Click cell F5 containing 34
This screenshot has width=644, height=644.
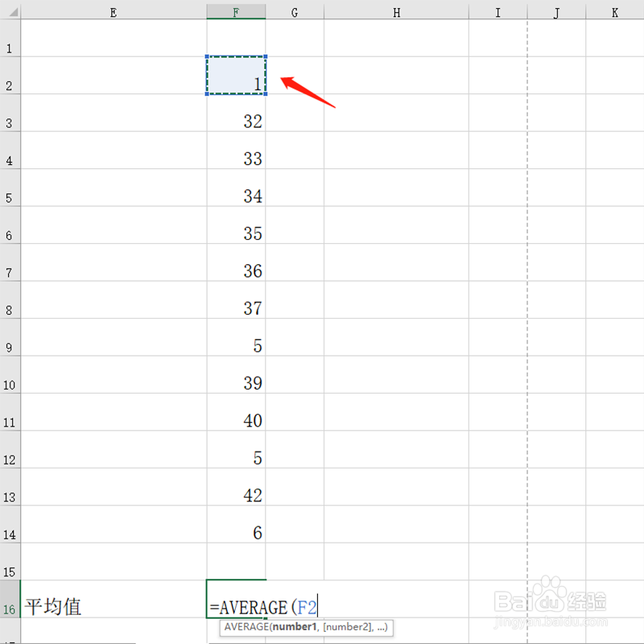(236, 188)
